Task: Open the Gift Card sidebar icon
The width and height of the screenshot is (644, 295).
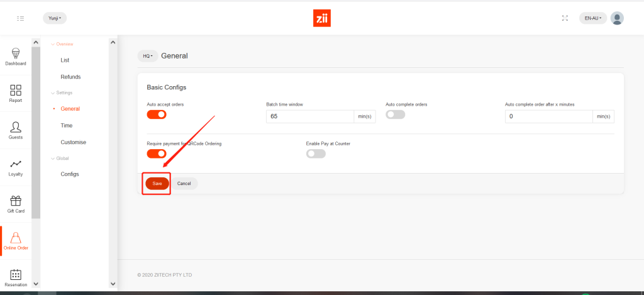Action: pos(16,201)
